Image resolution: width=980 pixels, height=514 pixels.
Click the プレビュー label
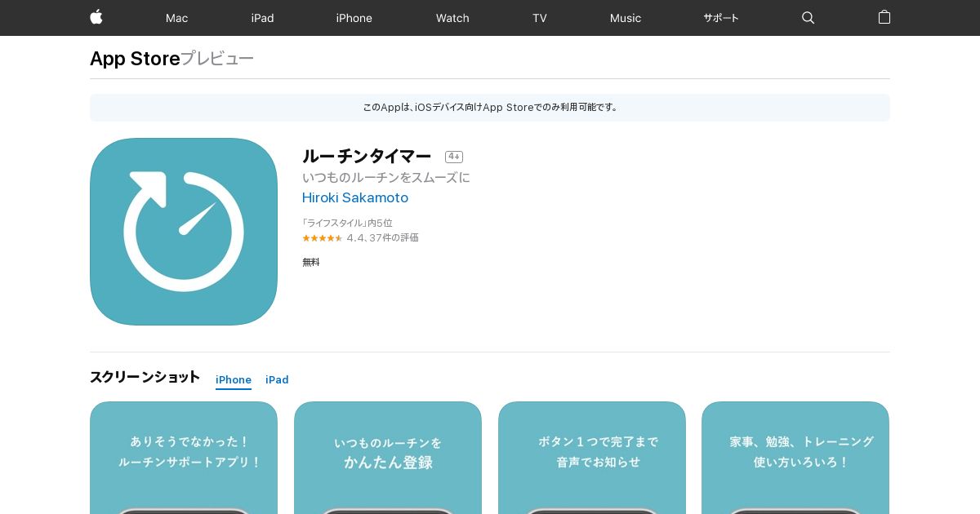click(217, 59)
